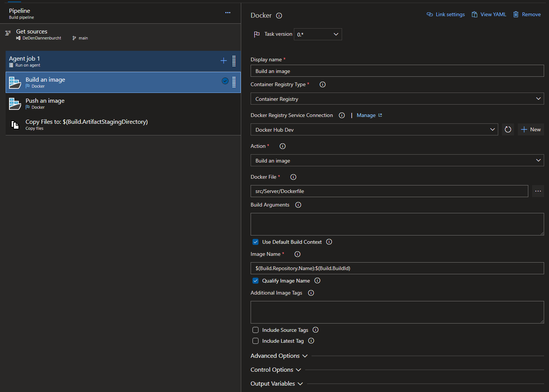Viewport: 549px width, 392px height.
Task: Browse for Docker File with ellipsis button
Action: point(538,191)
